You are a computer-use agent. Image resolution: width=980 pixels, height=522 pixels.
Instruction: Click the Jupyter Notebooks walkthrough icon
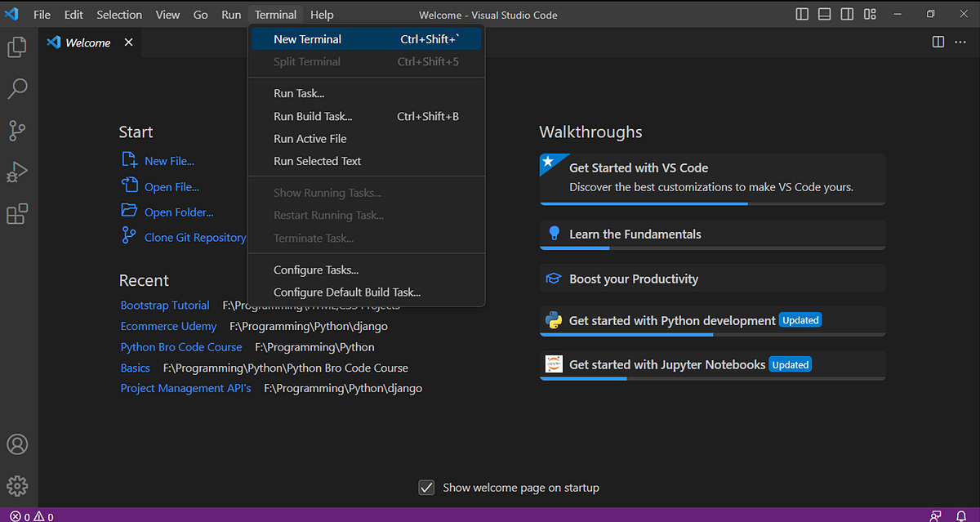click(x=554, y=364)
